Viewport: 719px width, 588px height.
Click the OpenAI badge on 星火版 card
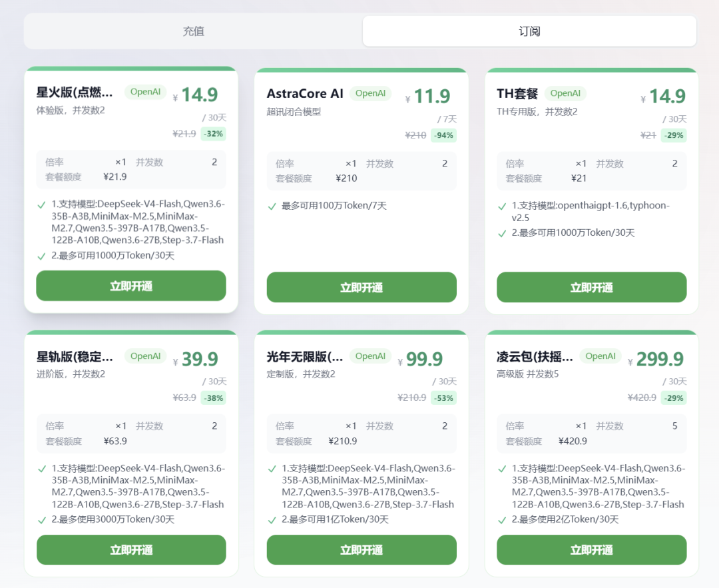[145, 92]
